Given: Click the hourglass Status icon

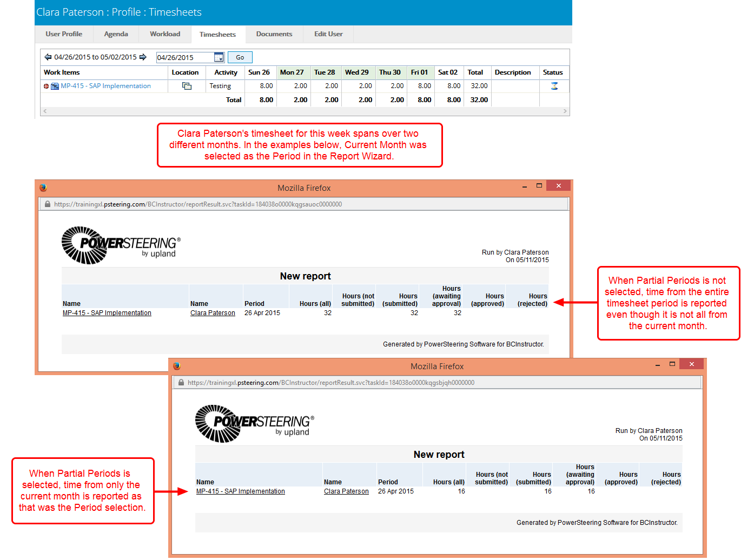Looking at the screenshot, I should [554, 86].
